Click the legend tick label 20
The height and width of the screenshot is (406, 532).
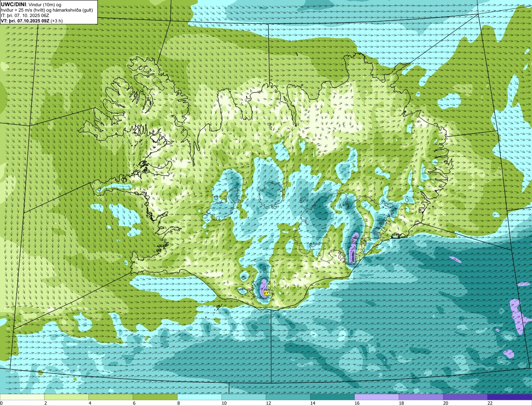coord(446,403)
